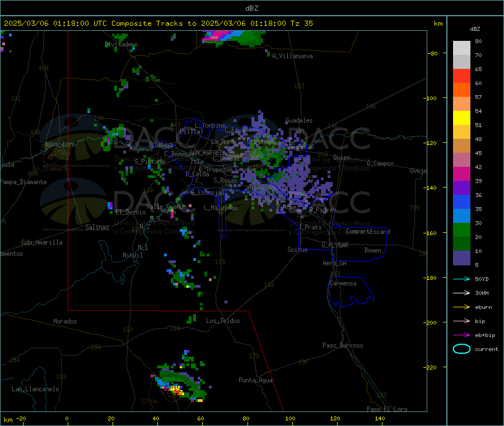Viewport: 504px width, 426px height.
Task: Select the green 20-30 dBZ swatch
Action: 461,230
